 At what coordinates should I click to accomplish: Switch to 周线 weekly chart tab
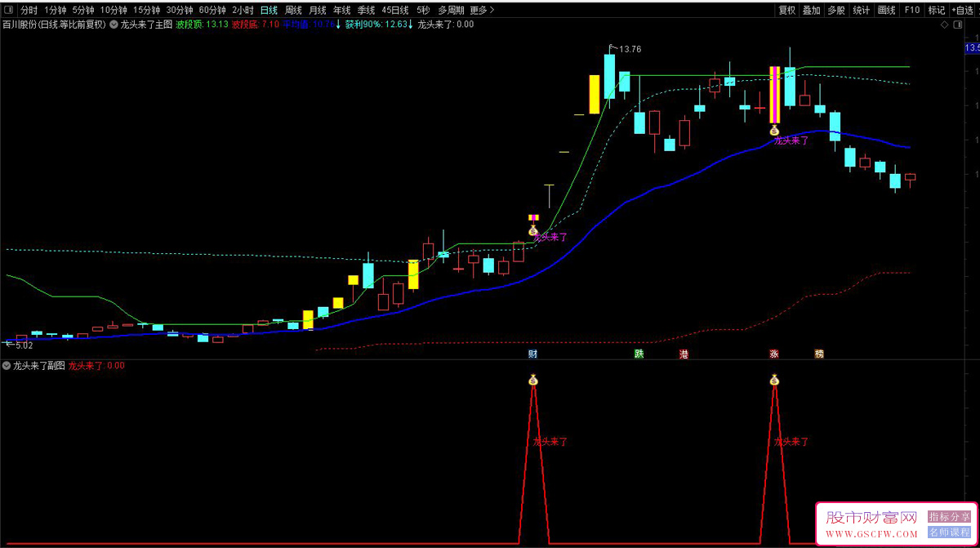(293, 11)
